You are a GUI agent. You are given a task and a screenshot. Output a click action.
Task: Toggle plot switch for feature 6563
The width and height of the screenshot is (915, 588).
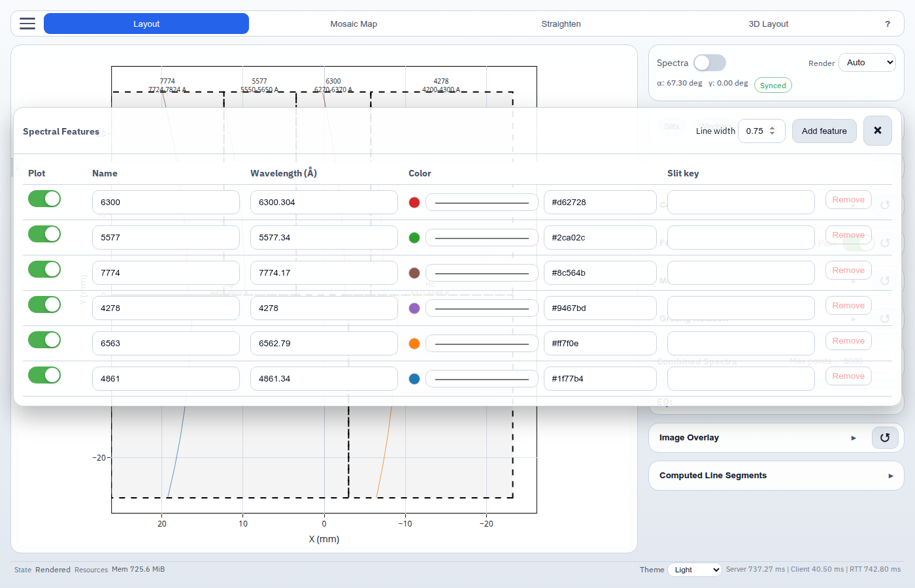pyautogui.click(x=44, y=340)
